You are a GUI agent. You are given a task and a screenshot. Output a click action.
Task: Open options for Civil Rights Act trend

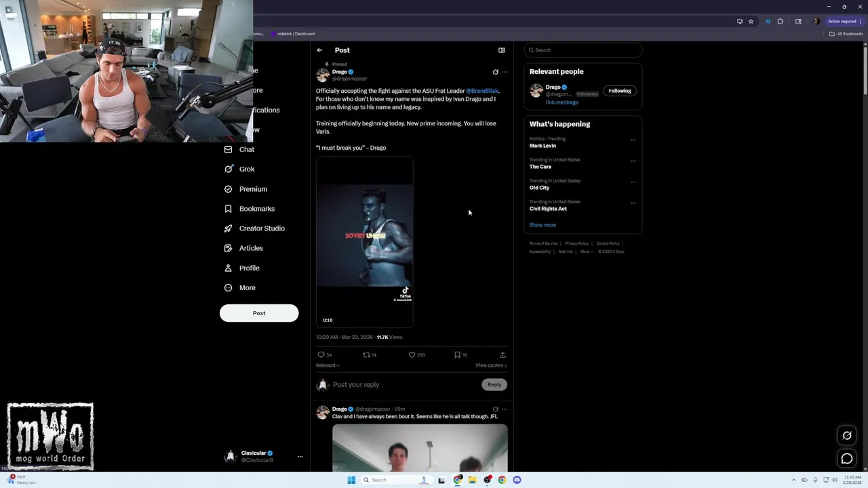coord(633,203)
